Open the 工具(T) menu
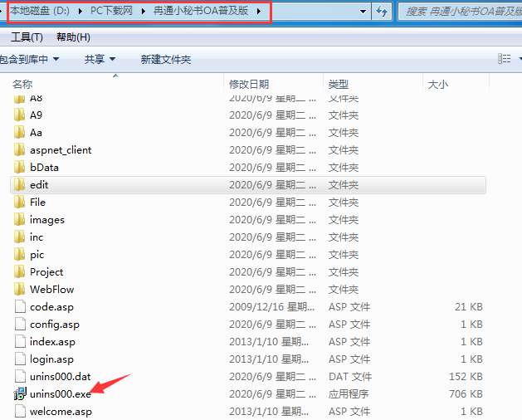Screen dimensions: 522x420 coord(27,37)
